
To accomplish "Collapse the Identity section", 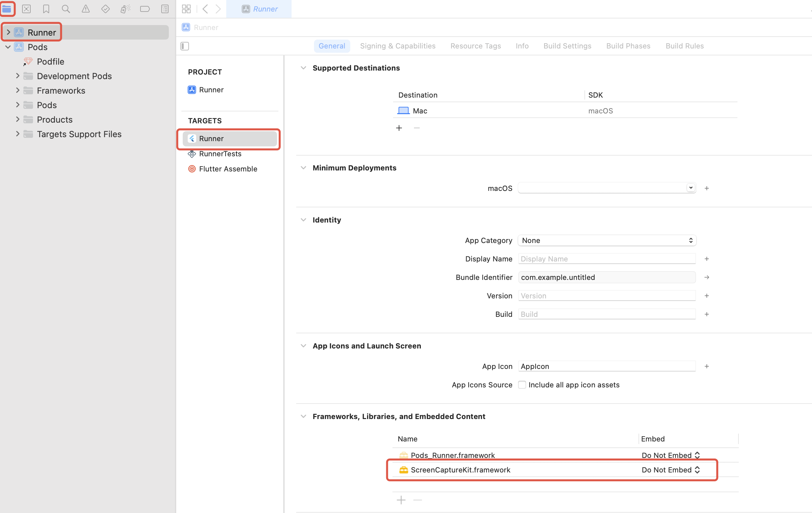I will tap(303, 220).
